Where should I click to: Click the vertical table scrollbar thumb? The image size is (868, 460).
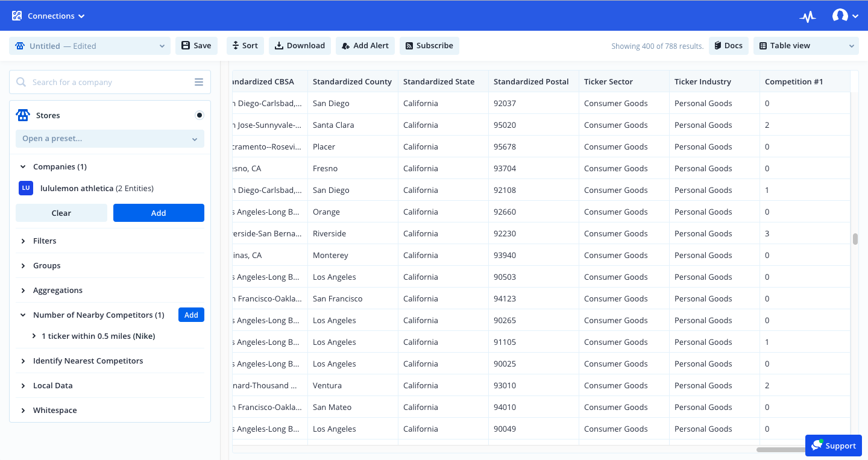pyautogui.click(x=855, y=239)
